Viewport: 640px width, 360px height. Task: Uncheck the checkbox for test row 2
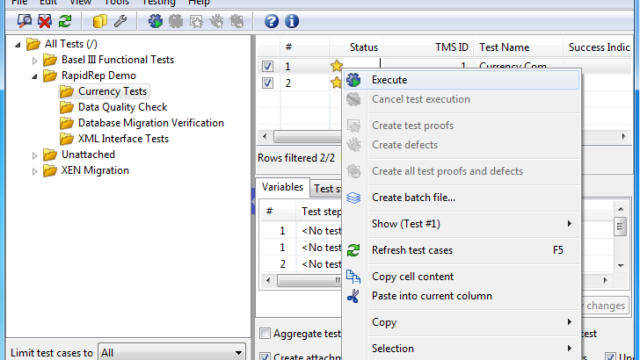pyautogui.click(x=267, y=83)
